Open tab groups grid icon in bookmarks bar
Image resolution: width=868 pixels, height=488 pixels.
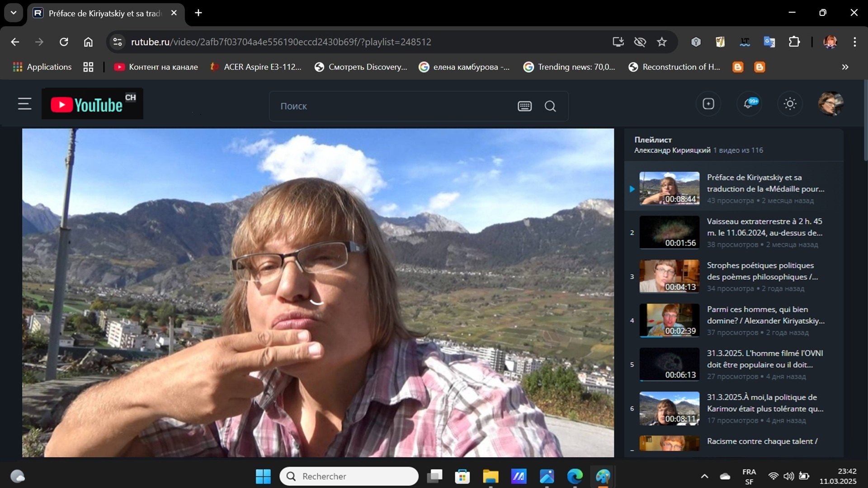tap(88, 67)
